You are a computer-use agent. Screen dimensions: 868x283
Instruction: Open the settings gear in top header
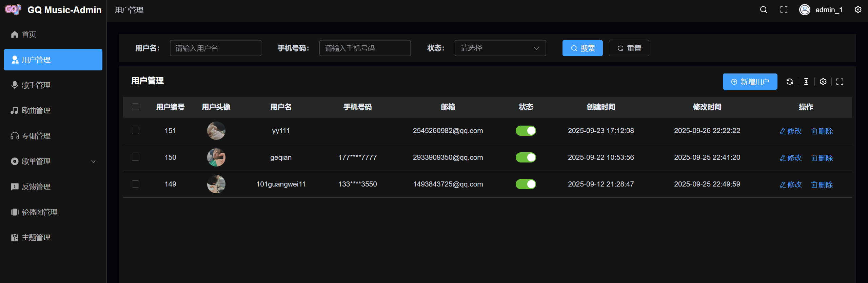tap(858, 10)
